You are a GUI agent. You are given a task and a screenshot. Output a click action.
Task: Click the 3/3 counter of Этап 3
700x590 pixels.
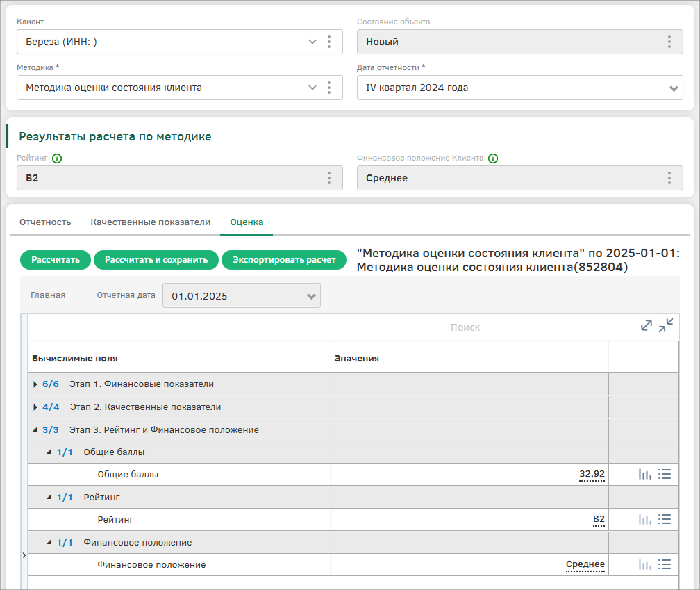[x=51, y=430]
